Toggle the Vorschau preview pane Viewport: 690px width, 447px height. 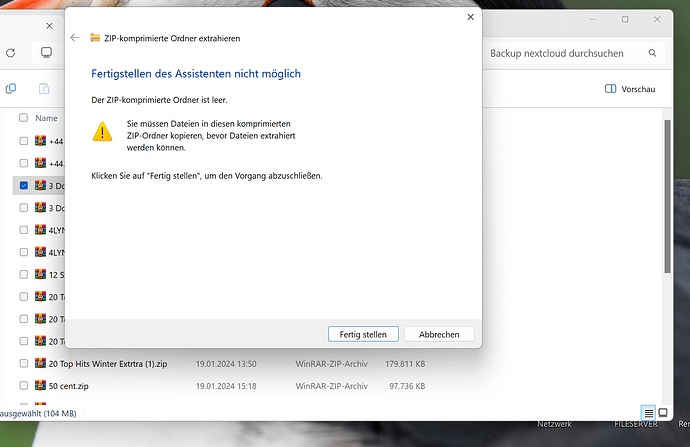[630, 89]
